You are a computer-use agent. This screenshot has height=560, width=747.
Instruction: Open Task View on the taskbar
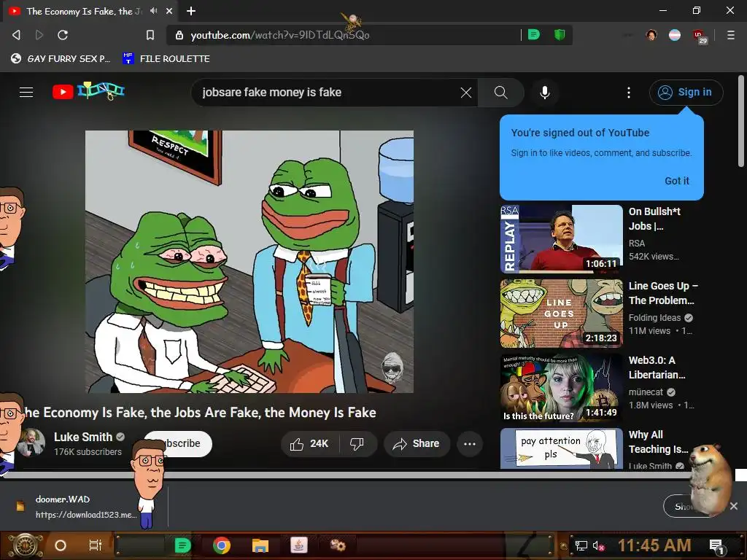click(x=96, y=545)
